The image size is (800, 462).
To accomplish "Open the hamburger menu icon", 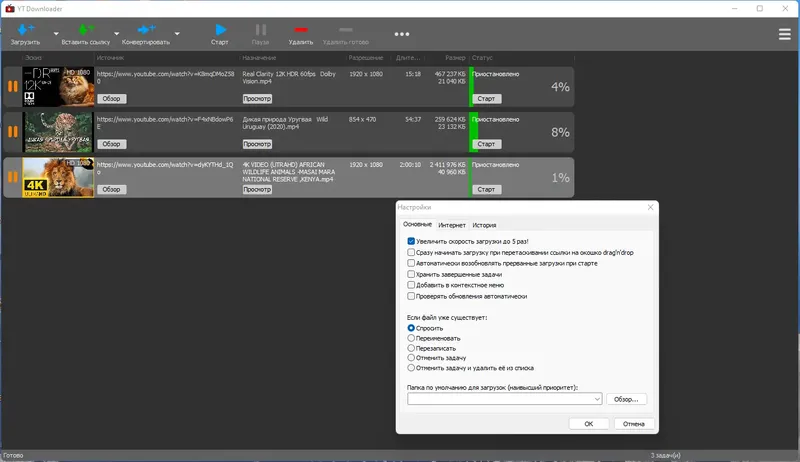I will coord(785,34).
